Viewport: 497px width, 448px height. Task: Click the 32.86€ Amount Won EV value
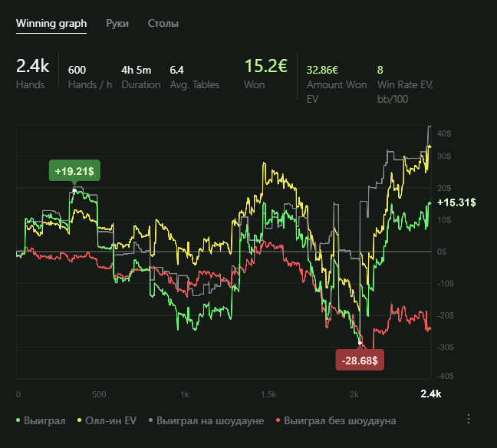click(x=323, y=69)
